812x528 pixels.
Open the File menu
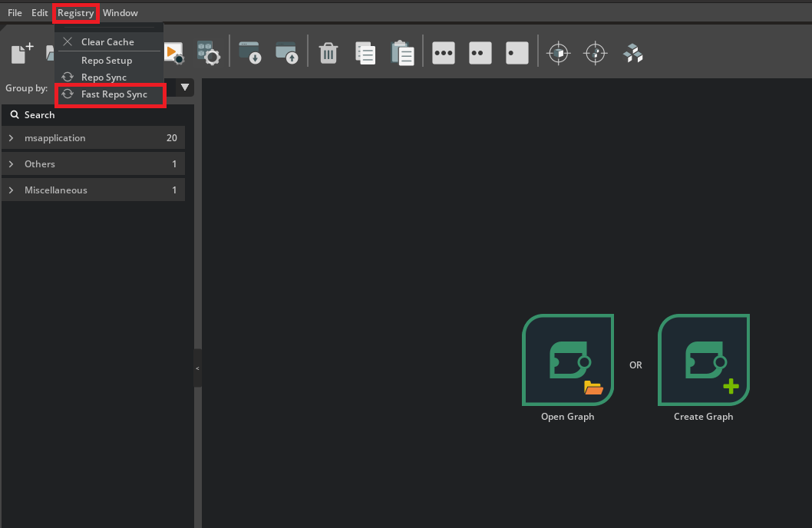tap(15, 13)
